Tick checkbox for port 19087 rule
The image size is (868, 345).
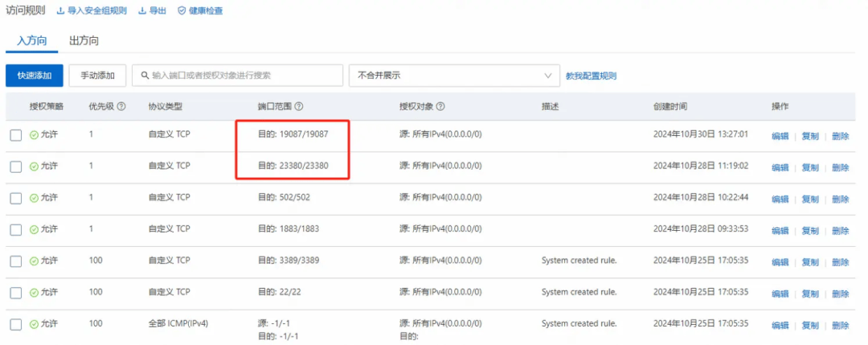pyautogui.click(x=16, y=135)
